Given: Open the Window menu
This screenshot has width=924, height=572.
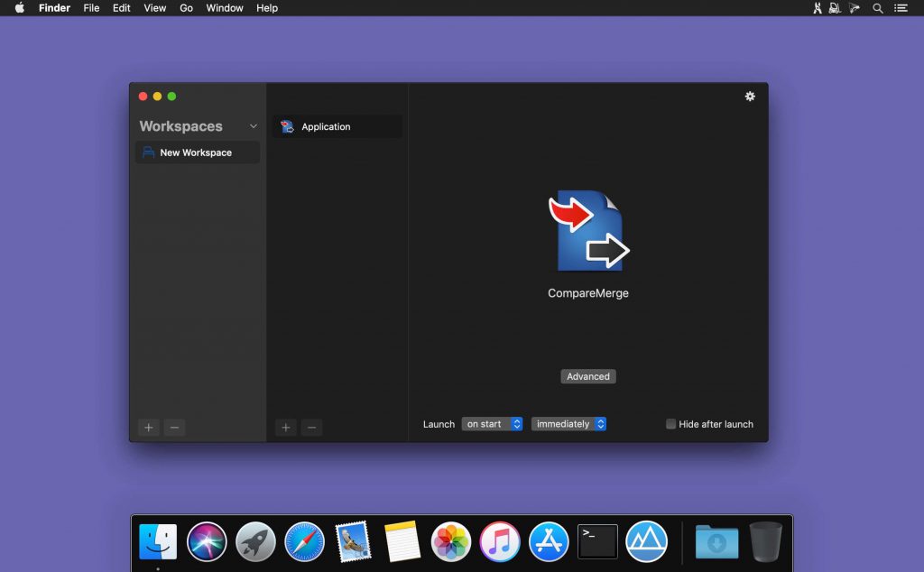Looking at the screenshot, I should click(224, 8).
